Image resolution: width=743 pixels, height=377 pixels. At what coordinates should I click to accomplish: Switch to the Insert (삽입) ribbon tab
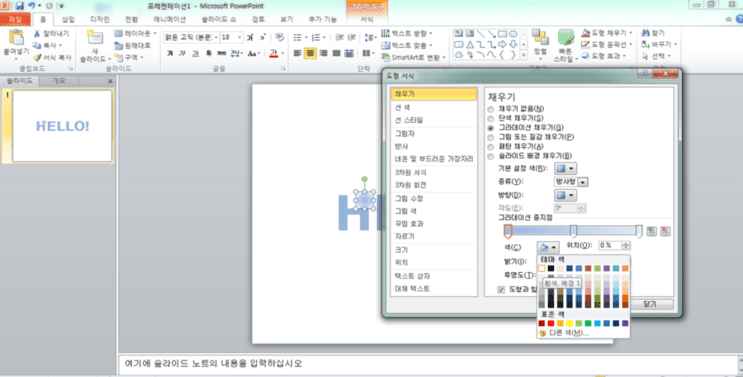coord(68,19)
